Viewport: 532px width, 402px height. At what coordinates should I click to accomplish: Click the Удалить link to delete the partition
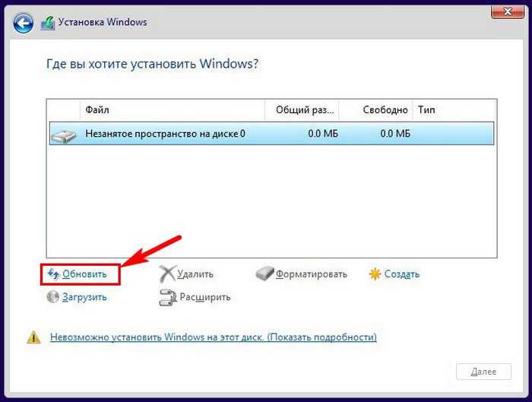tap(195, 274)
